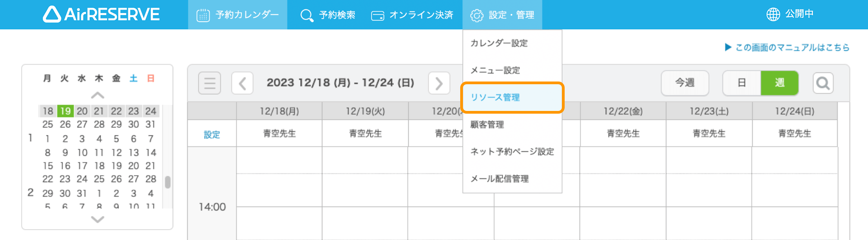Open 予約検索 search tab
Screen dimensions: 868x240
[328, 15]
